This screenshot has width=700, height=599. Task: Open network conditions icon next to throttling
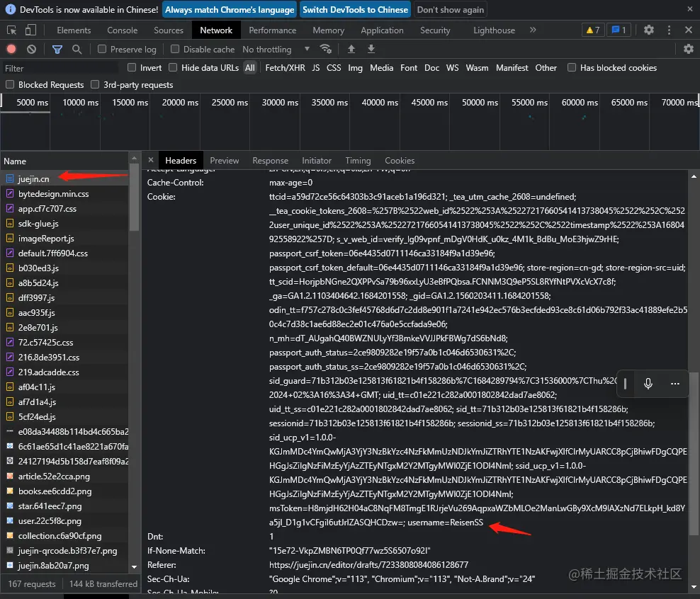tap(326, 50)
